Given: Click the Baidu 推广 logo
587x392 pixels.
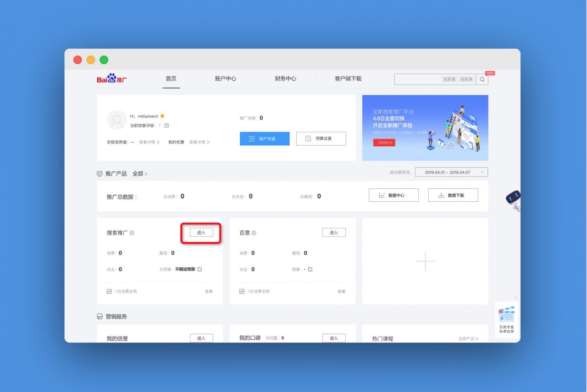Looking at the screenshot, I should [112, 79].
